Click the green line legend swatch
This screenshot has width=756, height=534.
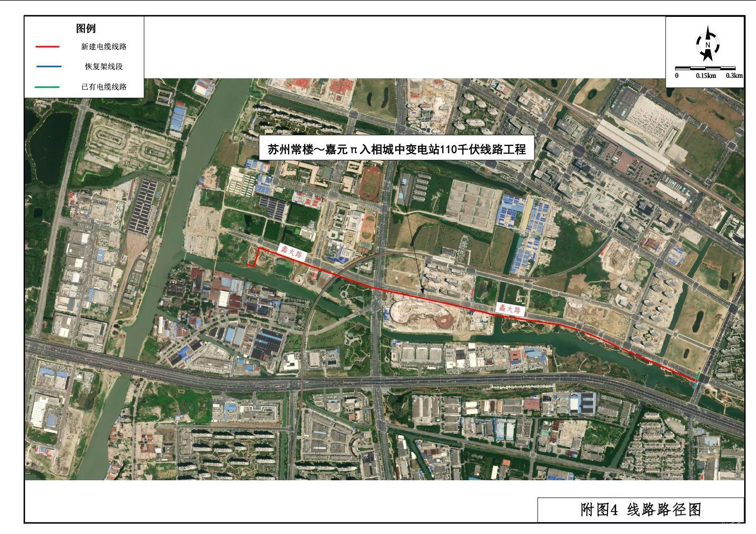[x=47, y=87]
